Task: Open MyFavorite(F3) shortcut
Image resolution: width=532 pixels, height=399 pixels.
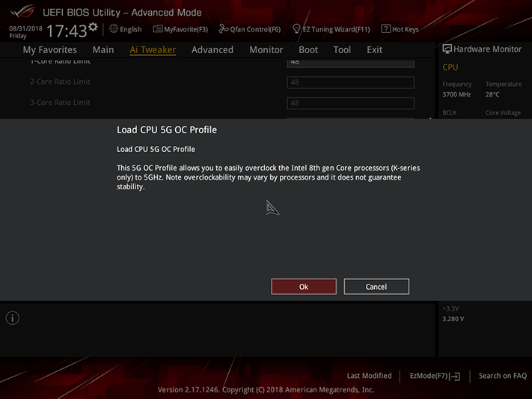Action: (186, 29)
